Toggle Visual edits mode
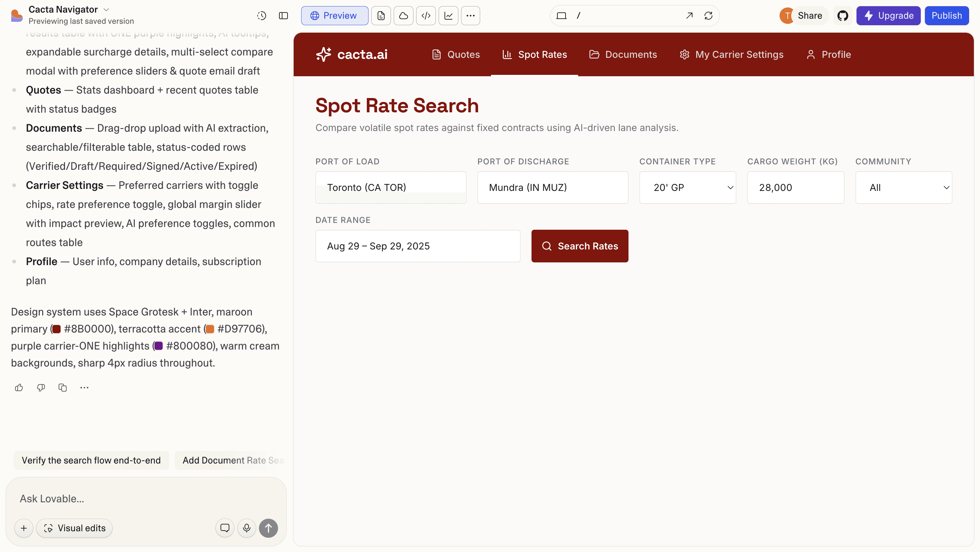The image size is (980, 552). [75, 528]
